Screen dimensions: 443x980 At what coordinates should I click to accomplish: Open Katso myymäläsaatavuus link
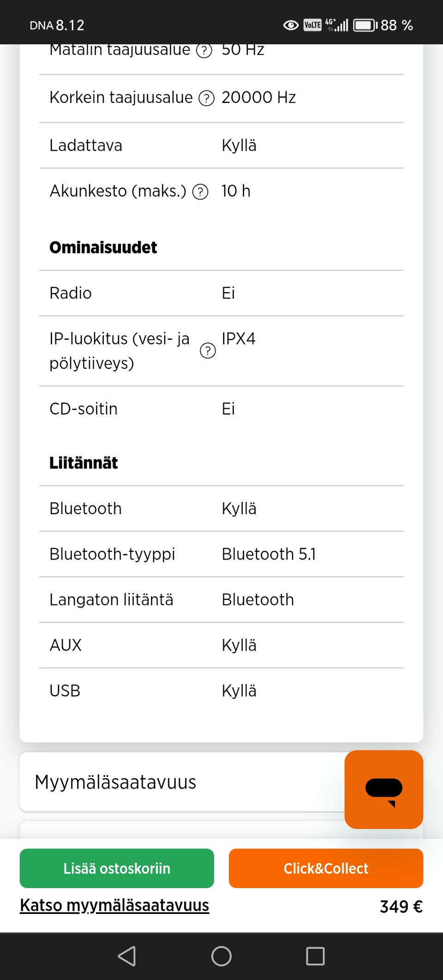[114, 905]
